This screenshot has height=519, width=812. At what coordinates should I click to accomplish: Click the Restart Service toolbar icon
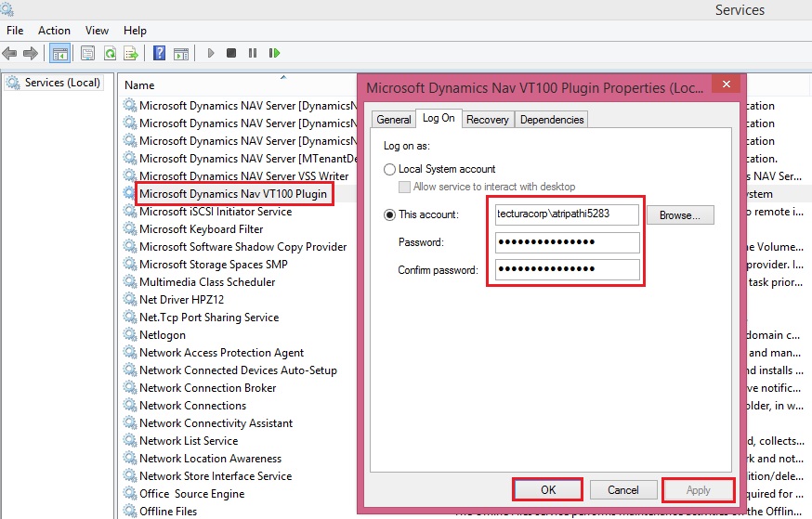(273, 53)
